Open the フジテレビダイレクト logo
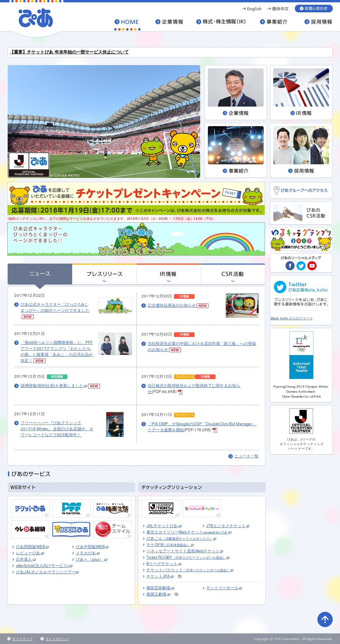The width and height of the screenshot is (340, 644). pos(202,508)
